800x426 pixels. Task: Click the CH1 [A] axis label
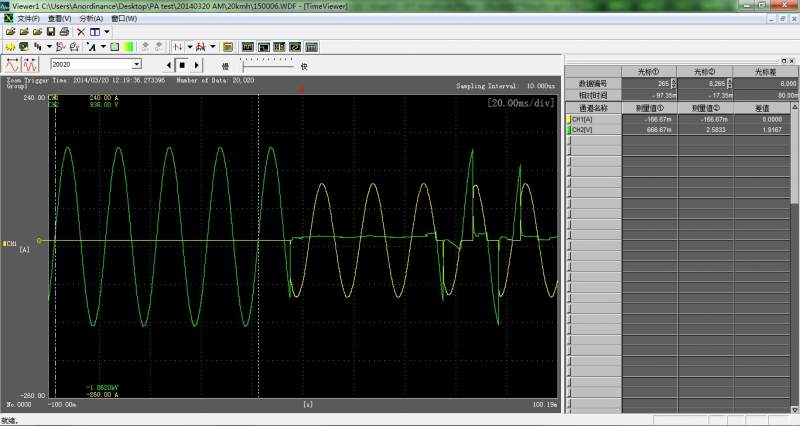tap(17, 246)
